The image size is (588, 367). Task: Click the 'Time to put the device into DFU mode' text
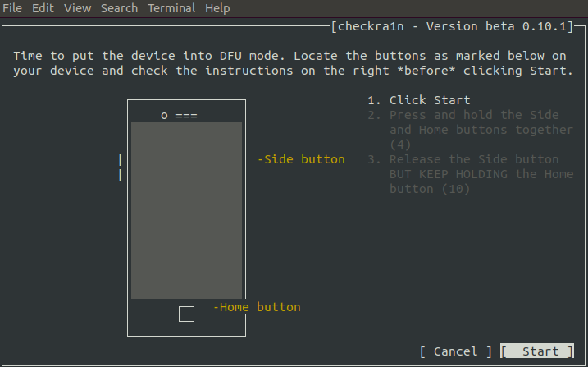(x=149, y=56)
